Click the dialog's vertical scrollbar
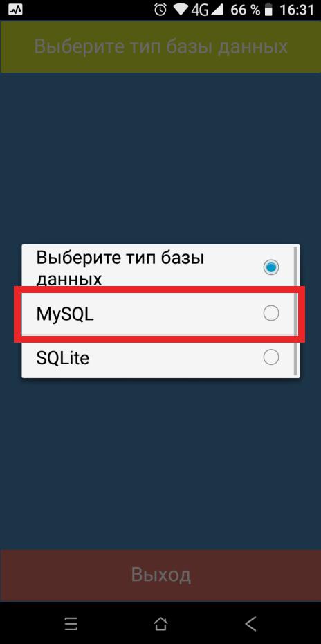Image resolution: width=321 pixels, height=644 pixels. pyautogui.click(x=295, y=310)
